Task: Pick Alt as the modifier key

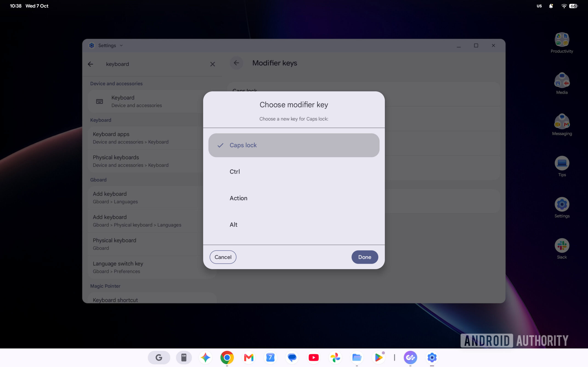Action: [x=294, y=225]
